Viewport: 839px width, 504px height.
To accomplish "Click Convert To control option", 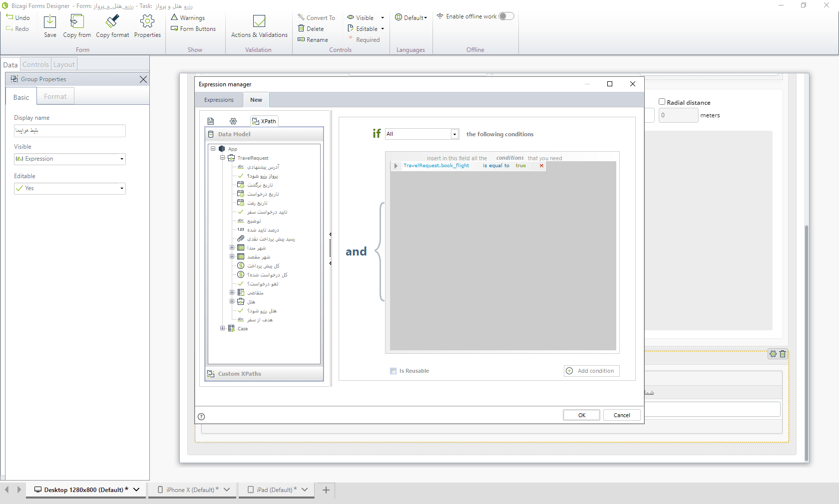I will click(x=317, y=17).
